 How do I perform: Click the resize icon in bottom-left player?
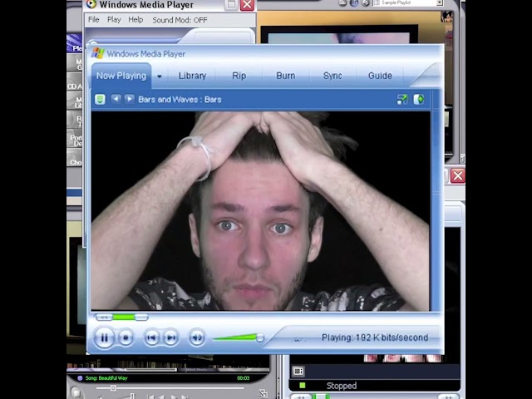[x=263, y=393]
